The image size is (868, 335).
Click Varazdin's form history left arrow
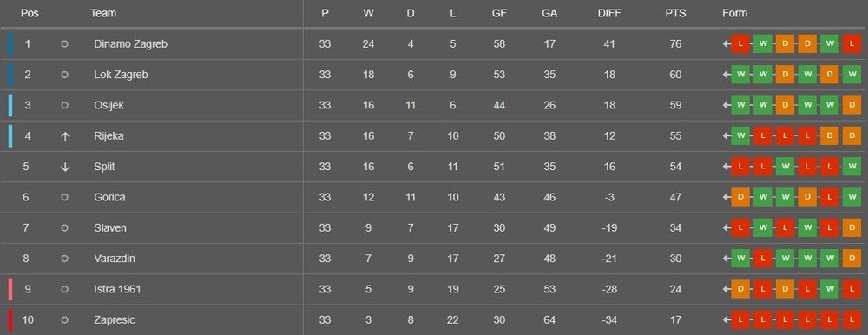click(x=727, y=259)
